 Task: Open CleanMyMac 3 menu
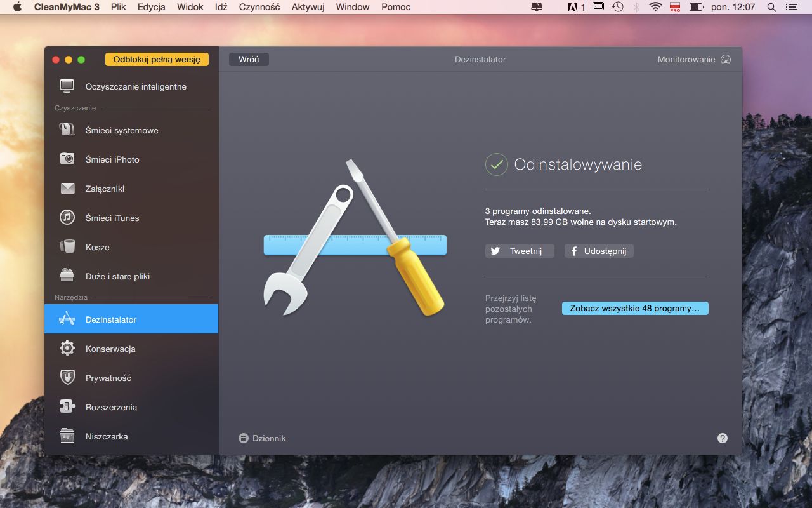click(67, 7)
